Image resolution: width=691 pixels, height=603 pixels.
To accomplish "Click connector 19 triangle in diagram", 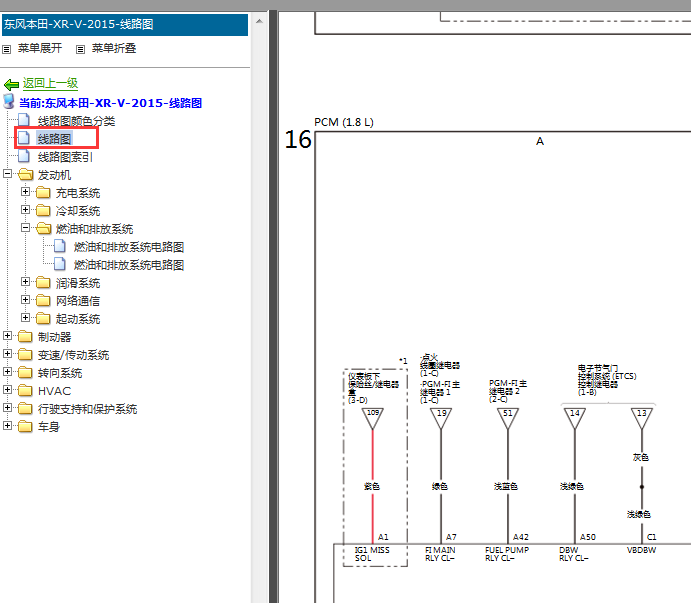I will point(441,418).
